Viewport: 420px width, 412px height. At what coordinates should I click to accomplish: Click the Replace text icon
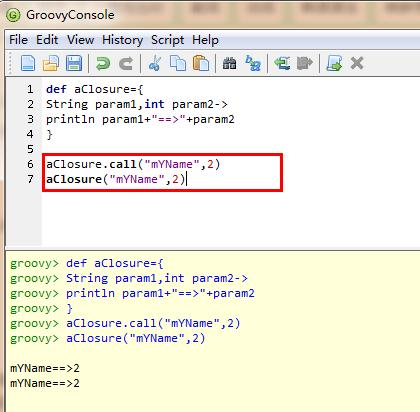point(253,63)
